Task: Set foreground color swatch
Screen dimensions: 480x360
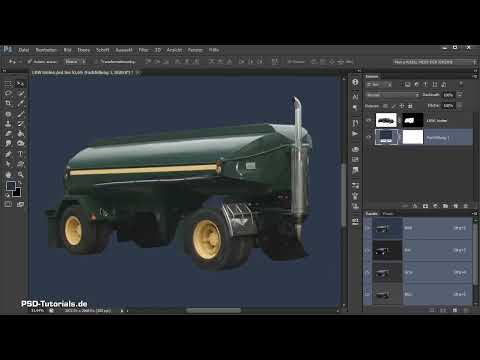Action: 10,186
